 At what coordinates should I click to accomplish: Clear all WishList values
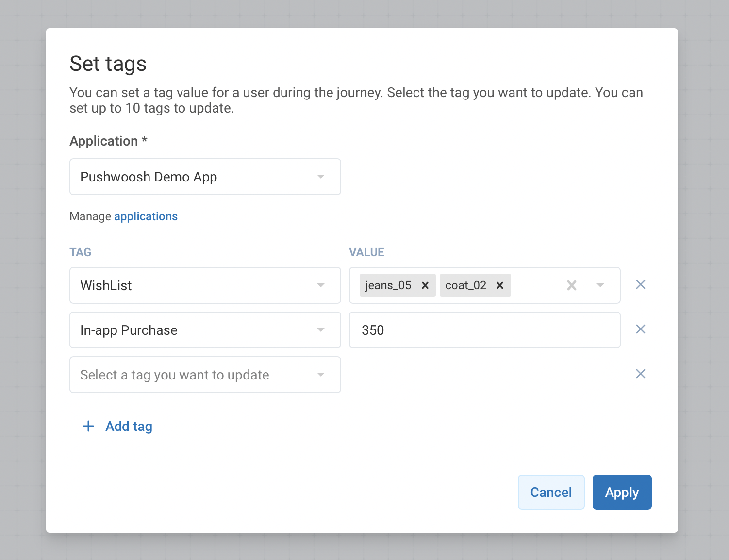click(572, 285)
